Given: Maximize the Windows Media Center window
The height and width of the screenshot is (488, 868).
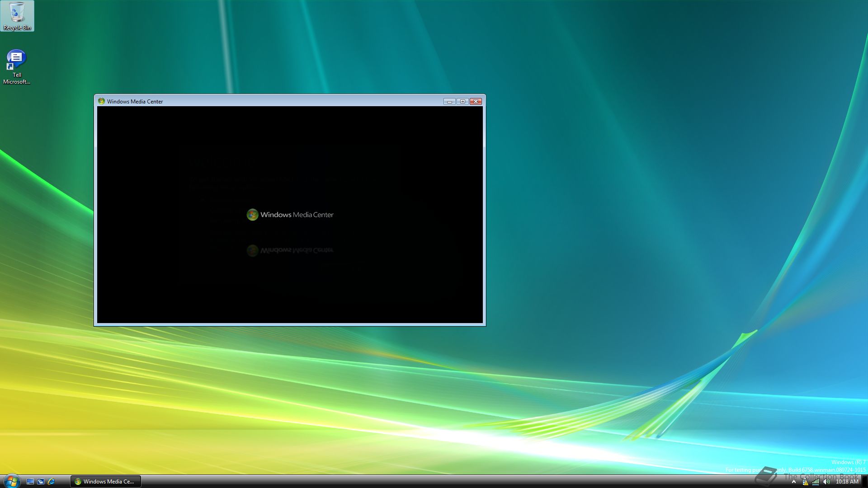Looking at the screenshot, I should point(462,102).
